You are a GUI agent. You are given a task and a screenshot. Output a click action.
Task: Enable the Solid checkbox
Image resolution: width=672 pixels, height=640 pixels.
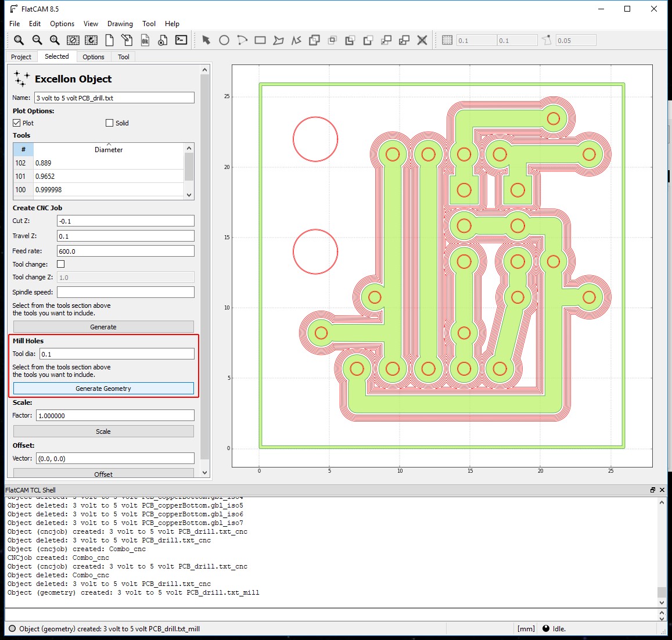pyautogui.click(x=109, y=123)
